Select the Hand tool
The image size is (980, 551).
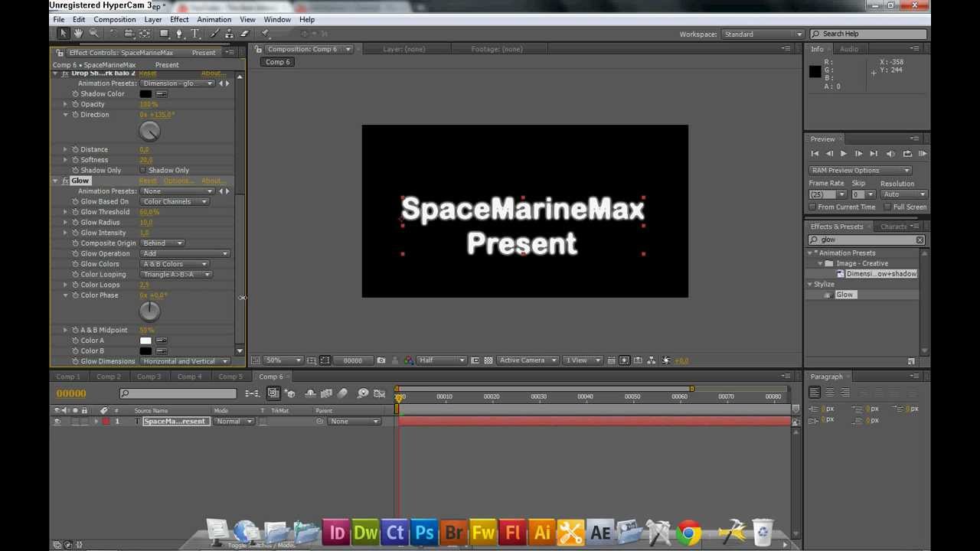[x=78, y=34]
